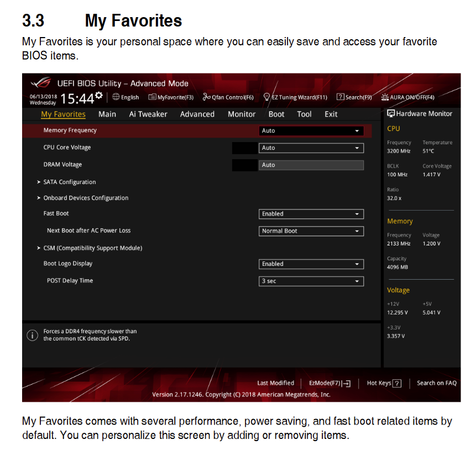Click the BCLK value 100 MHz

point(397,175)
